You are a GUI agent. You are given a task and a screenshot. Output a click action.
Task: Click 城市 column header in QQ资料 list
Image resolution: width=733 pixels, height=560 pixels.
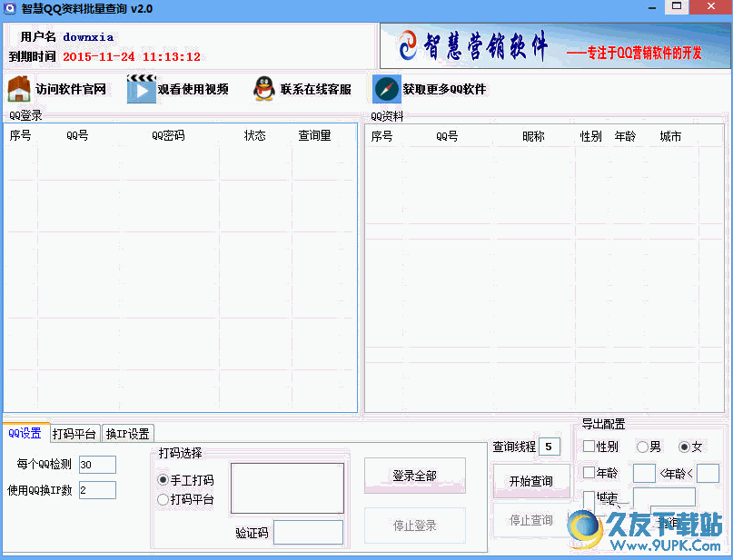pos(671,136)
